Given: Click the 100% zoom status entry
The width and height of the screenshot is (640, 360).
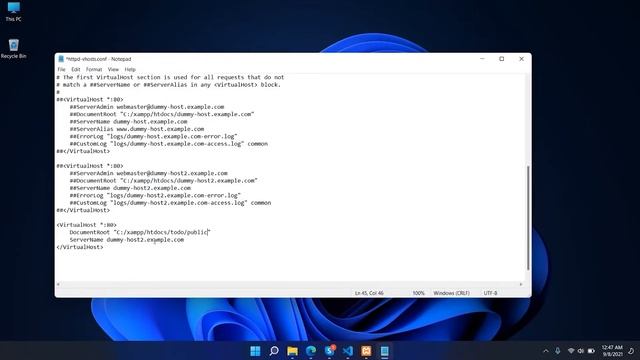Looking at the screenshot, I should [x=418, y=293].
